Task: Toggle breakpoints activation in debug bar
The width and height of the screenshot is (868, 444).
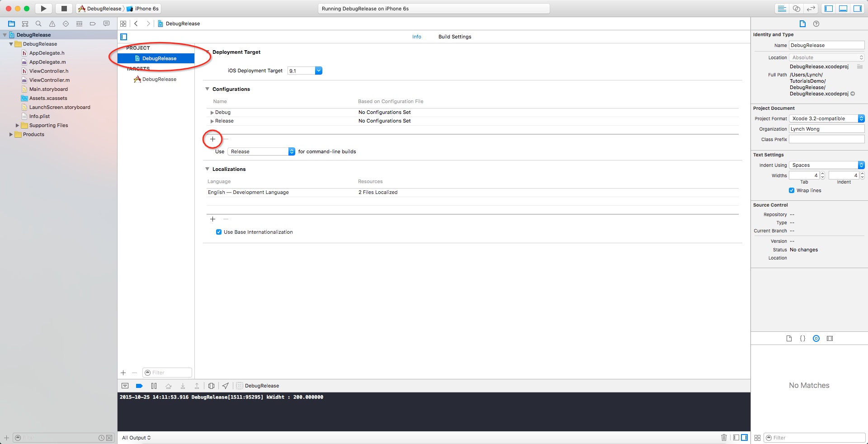Action: 139,386
